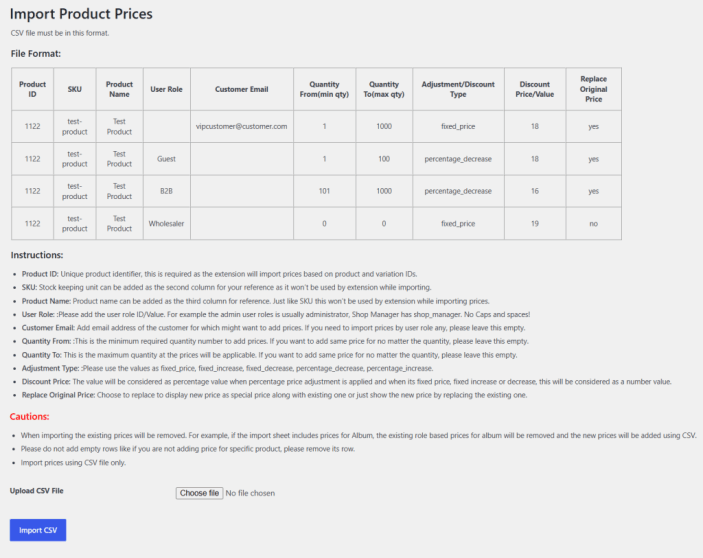Click the red Cautions heading

[30, 416]
